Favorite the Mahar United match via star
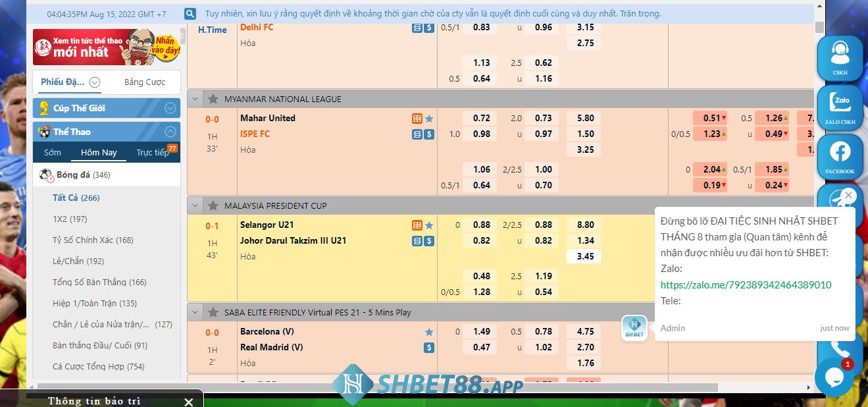This screenshot has height=407, width=868. [x=430, y=117]
